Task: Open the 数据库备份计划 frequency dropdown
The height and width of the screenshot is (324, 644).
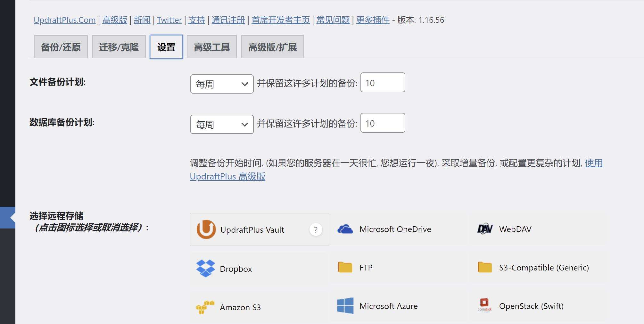Action: pos(222,124)
